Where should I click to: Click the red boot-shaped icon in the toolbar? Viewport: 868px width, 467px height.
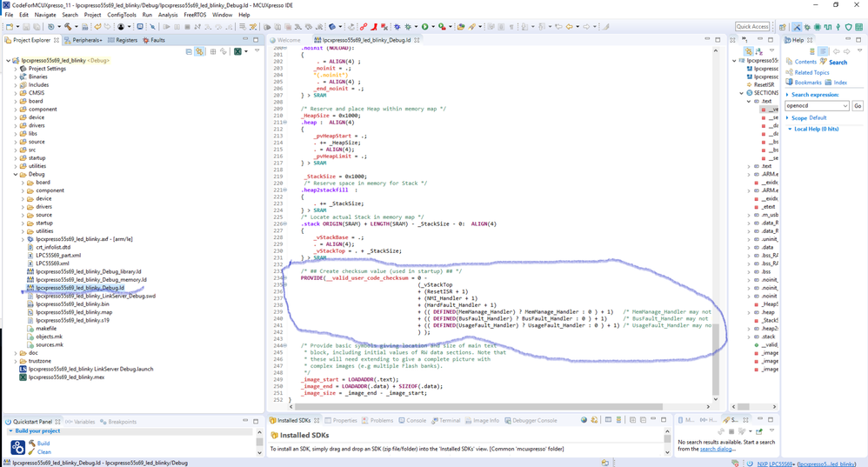point(374,27)
